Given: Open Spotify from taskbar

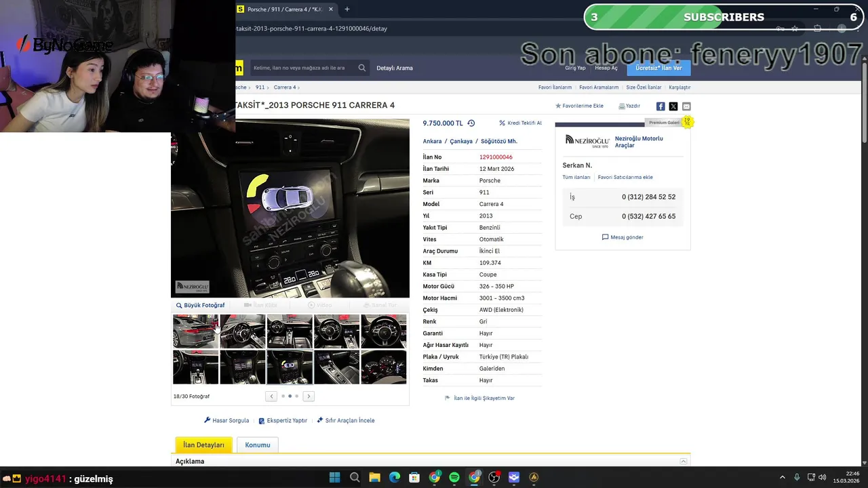Looking at the screenshot, I should pos(454,477).
